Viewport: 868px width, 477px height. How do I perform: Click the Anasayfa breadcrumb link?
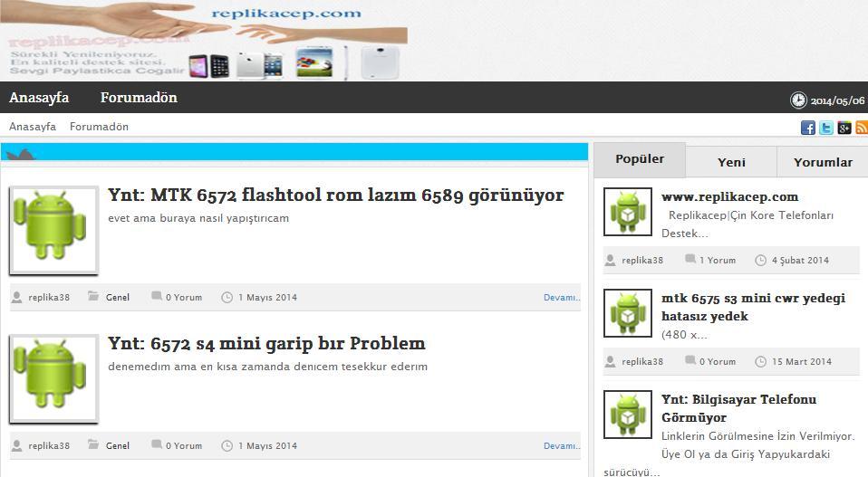pos(33,127)
